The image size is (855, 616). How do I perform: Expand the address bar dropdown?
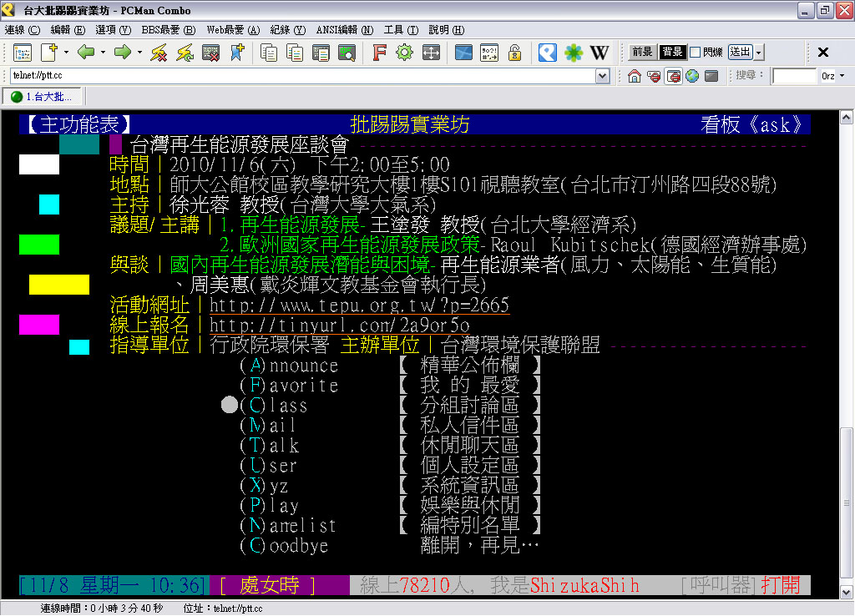click(602, 76)
